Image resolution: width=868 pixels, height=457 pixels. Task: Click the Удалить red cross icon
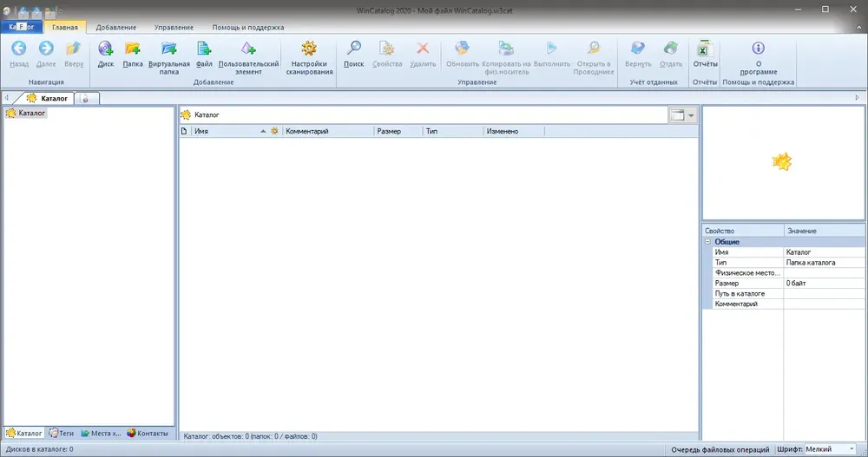[423, 49]
